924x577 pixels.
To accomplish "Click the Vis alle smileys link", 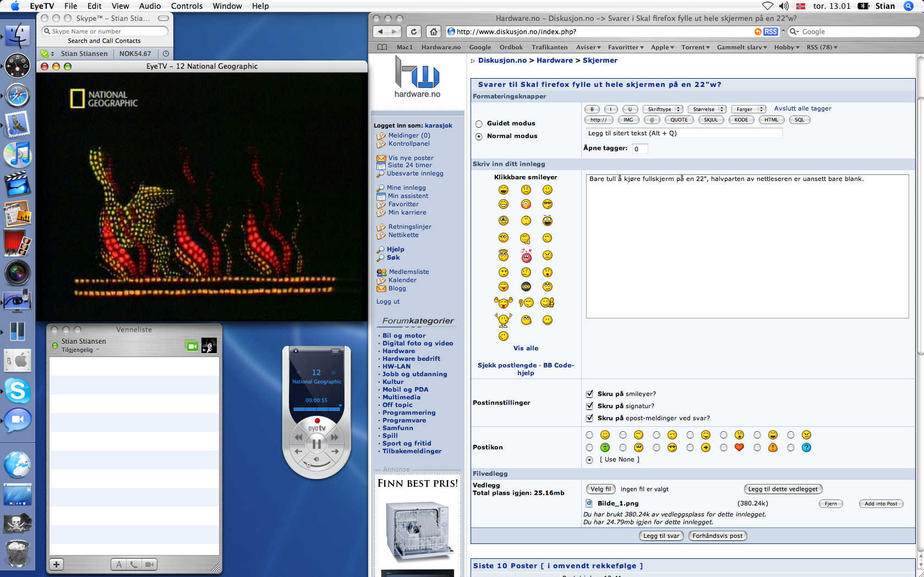I will (526, 348).
